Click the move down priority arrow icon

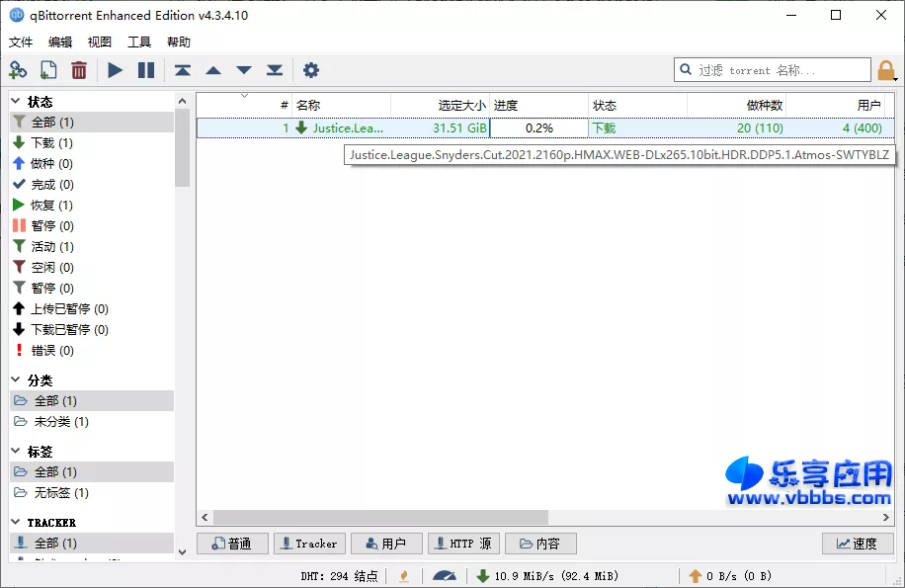(243, 70)
